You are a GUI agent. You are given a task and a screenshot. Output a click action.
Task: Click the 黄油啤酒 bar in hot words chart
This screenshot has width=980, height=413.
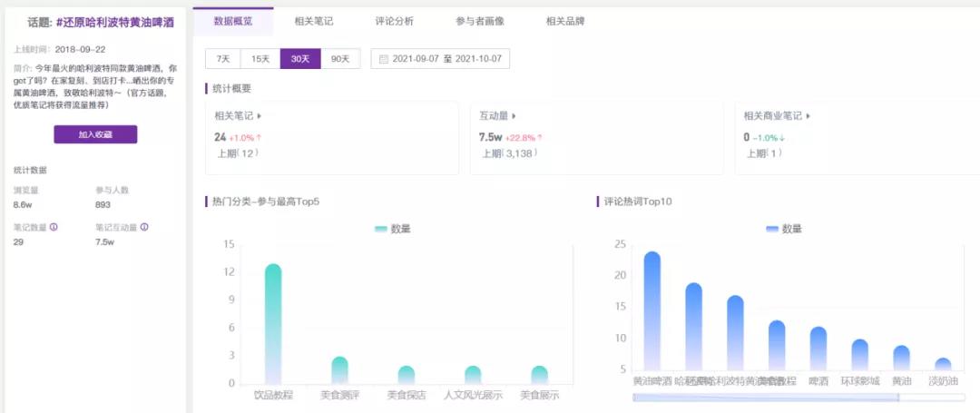point(652,311)
